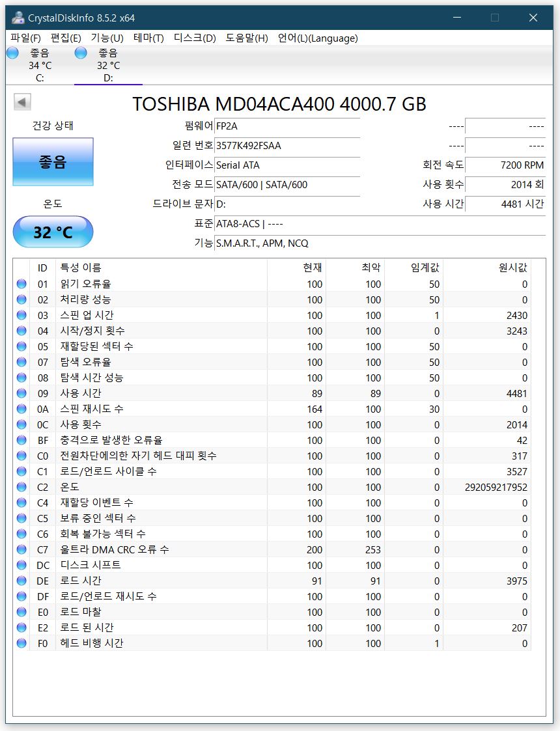
Task: Click status orb for E2 로드 된 시간
Action: pyautogui.click(x=21, y=628)
